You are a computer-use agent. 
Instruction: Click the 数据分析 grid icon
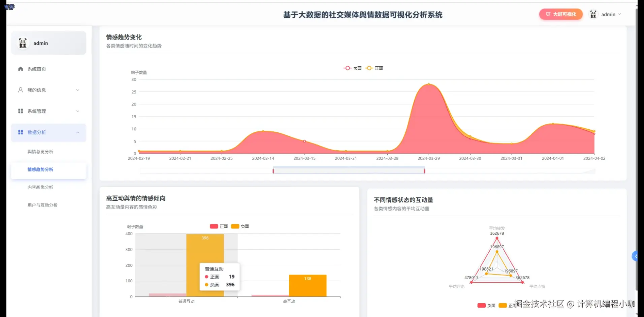click(x=21, y=132)
